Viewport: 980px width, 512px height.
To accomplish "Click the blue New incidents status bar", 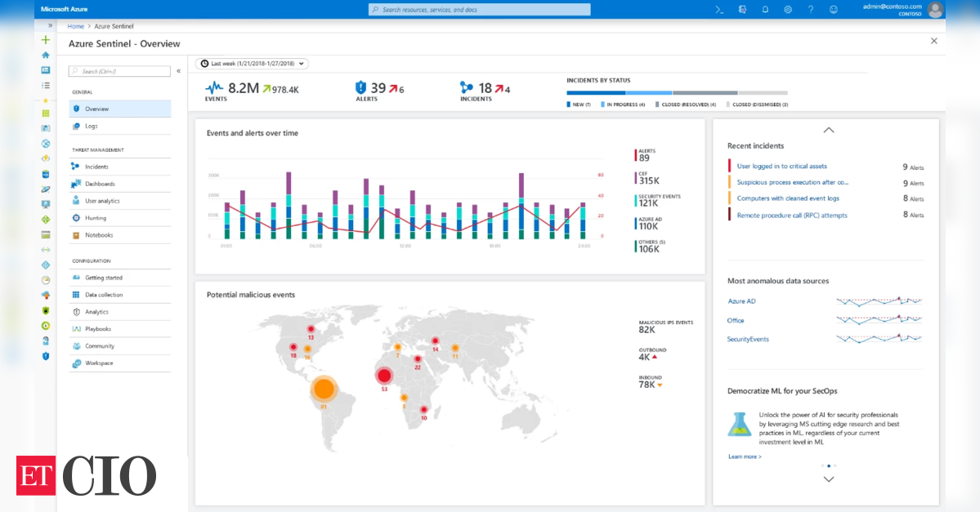I will pos(596,93).
